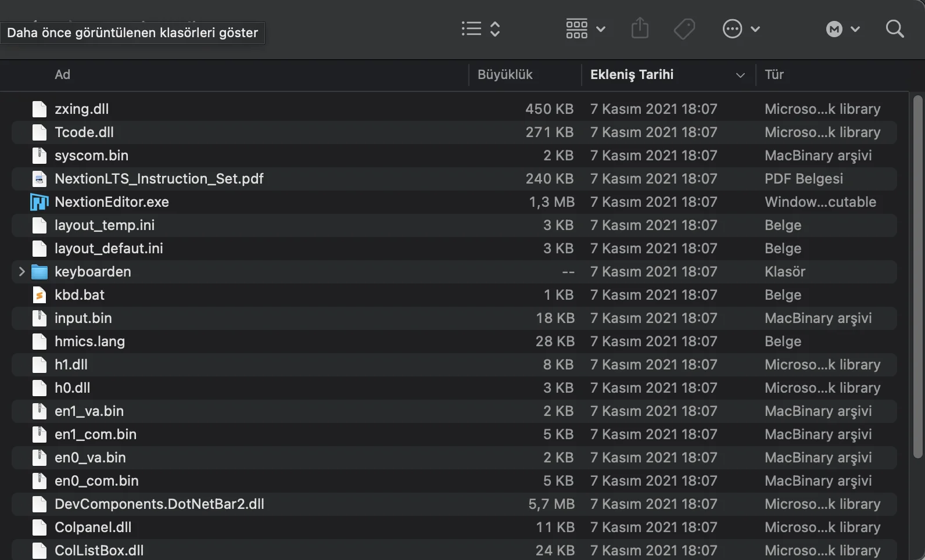Image resolution: width=925 pixels, height=560 pixels.
Task: Open the Tags editor icon
Action: tap(684, 28)
